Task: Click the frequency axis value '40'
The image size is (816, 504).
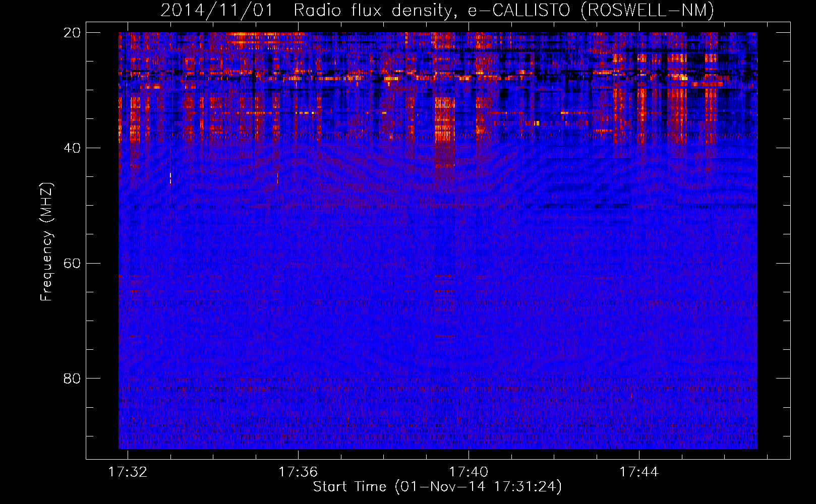Action: click(x=72, y=148)
